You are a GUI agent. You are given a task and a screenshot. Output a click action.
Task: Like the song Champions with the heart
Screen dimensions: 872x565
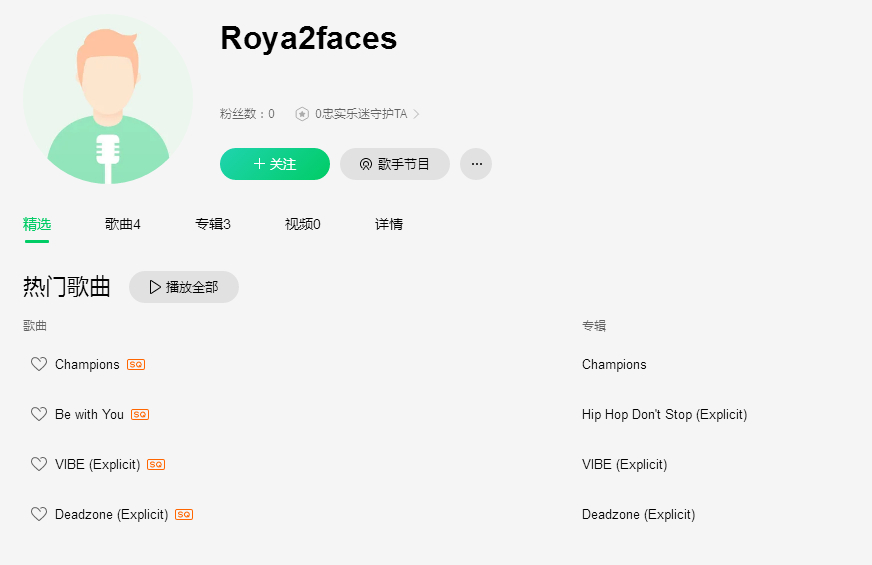[x=39, y=364]
